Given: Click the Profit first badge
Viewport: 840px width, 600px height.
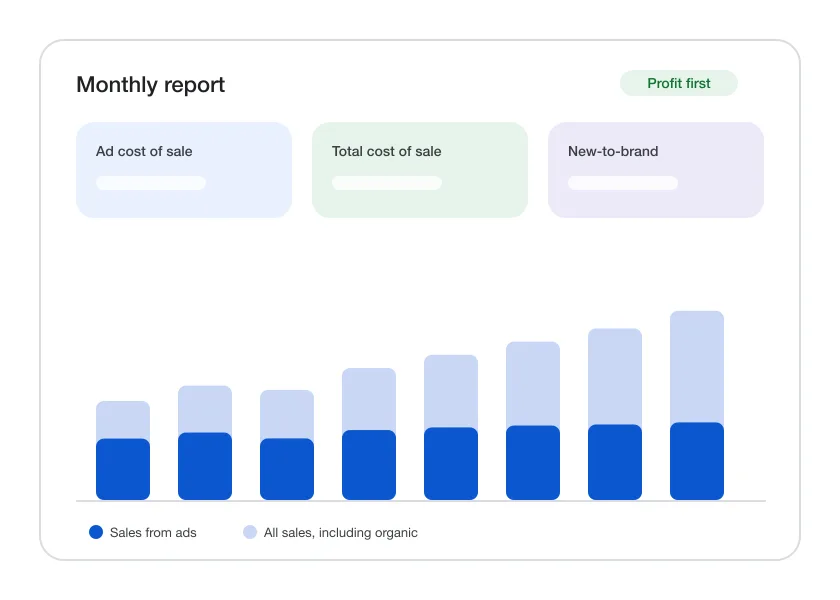Looking at the screenshot, I should click(678, 83).
